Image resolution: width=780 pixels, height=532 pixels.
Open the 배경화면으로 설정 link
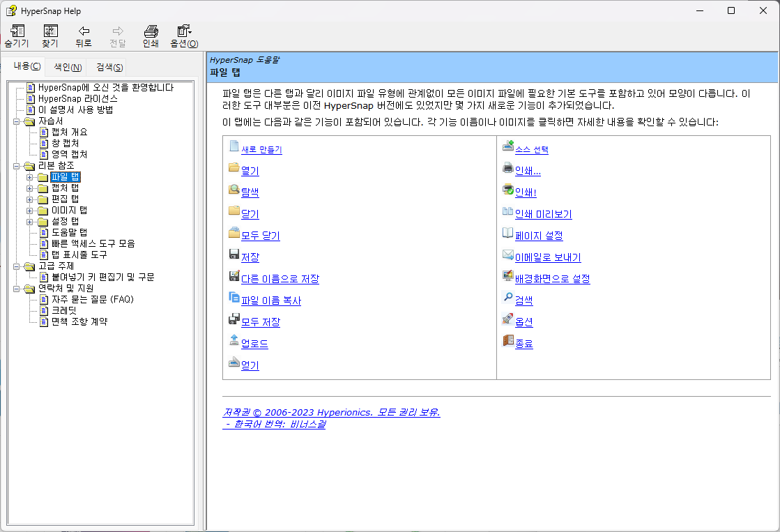point(552,279)
